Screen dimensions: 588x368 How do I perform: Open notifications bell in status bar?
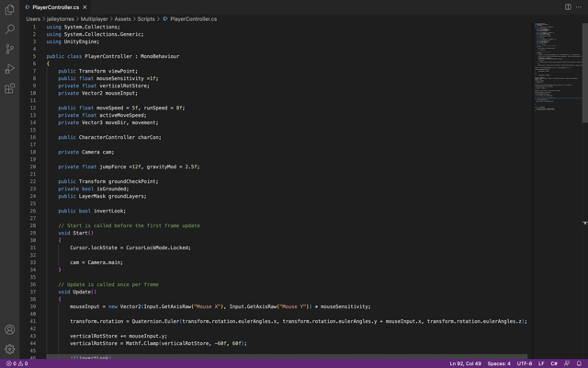tap(579, 363)
